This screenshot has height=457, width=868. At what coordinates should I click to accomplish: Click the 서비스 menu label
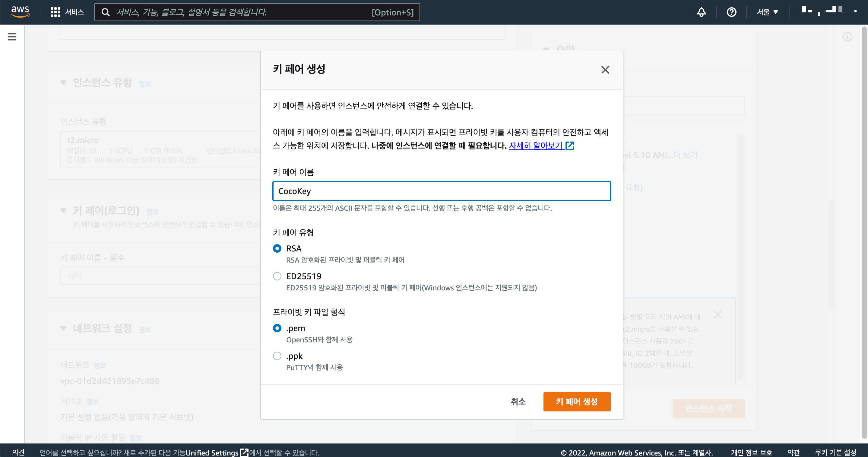74,12
